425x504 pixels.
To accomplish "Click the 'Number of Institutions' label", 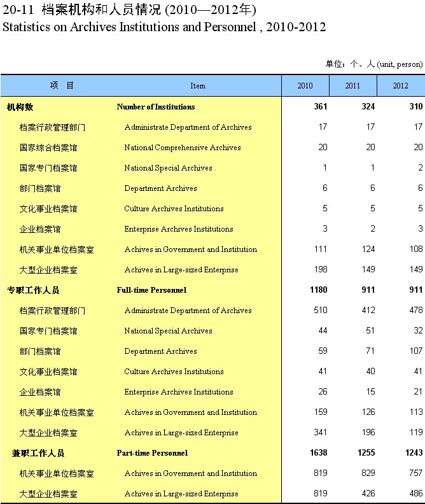I will pos(156,107).
